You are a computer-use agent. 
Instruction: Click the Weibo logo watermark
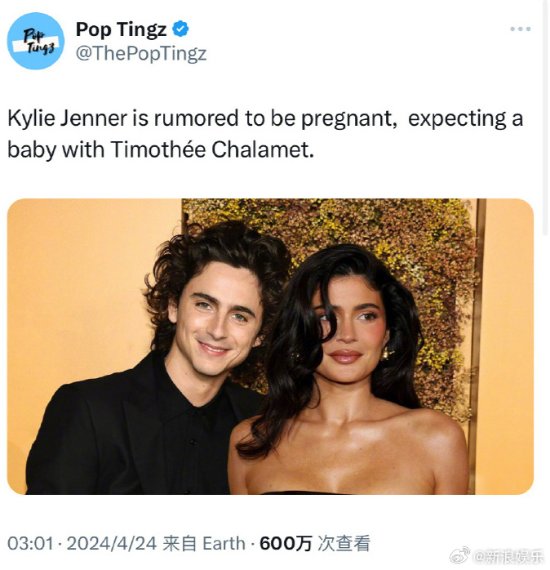[460, 556]
